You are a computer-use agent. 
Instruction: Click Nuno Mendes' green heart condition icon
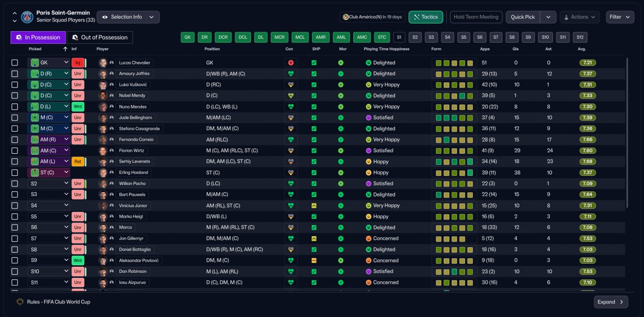tap(290, 107)
